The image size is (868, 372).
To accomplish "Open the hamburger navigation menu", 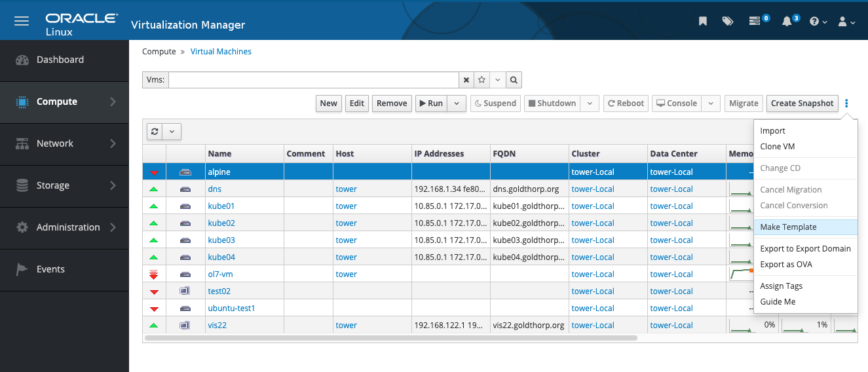I will point(22,21).
